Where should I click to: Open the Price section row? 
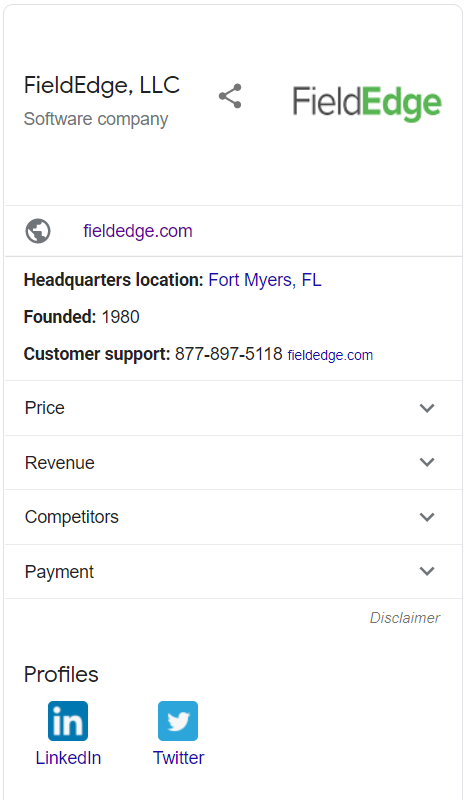[x=234, y=408]
